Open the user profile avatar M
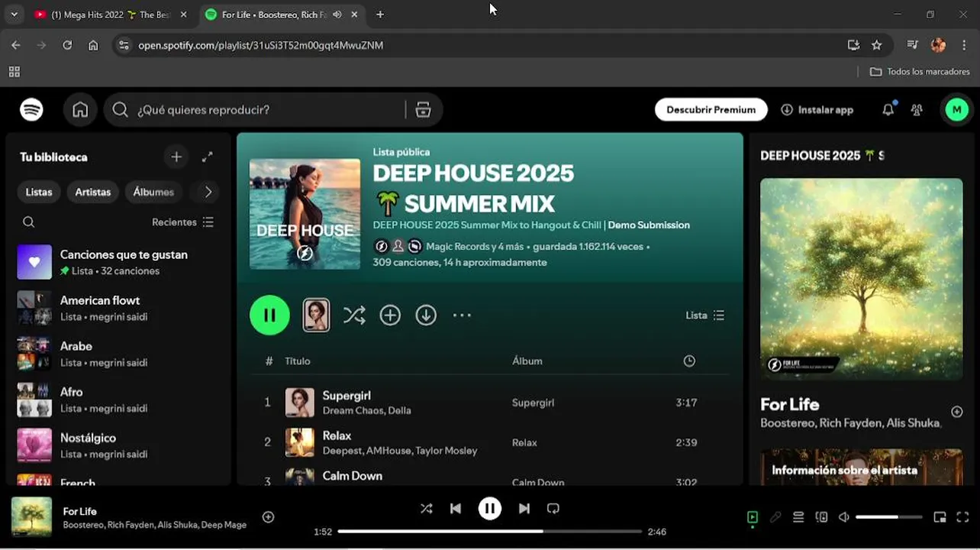980x550 pixels. tap(956, 110)
